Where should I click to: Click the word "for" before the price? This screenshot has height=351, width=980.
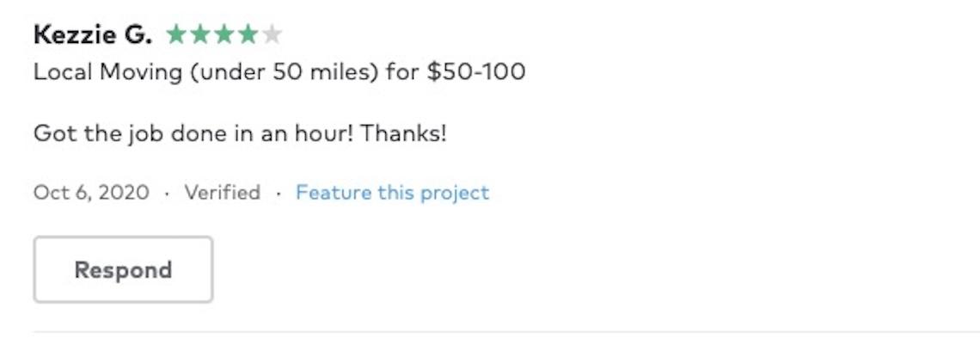point(402,71)
